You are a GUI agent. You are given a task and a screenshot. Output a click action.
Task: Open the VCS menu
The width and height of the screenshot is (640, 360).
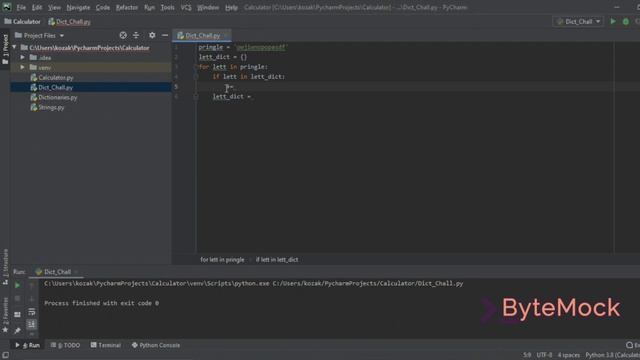pyautogui.click(x=186, y=7)
